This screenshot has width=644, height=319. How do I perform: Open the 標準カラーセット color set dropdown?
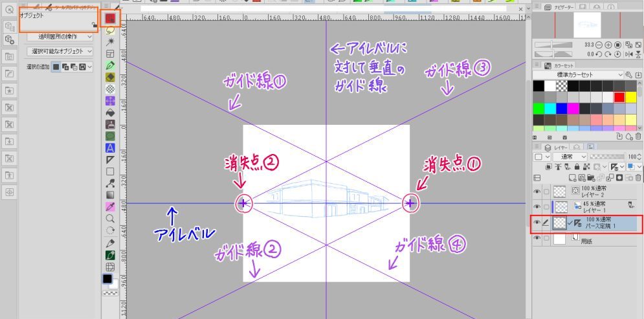coord(583,74)
